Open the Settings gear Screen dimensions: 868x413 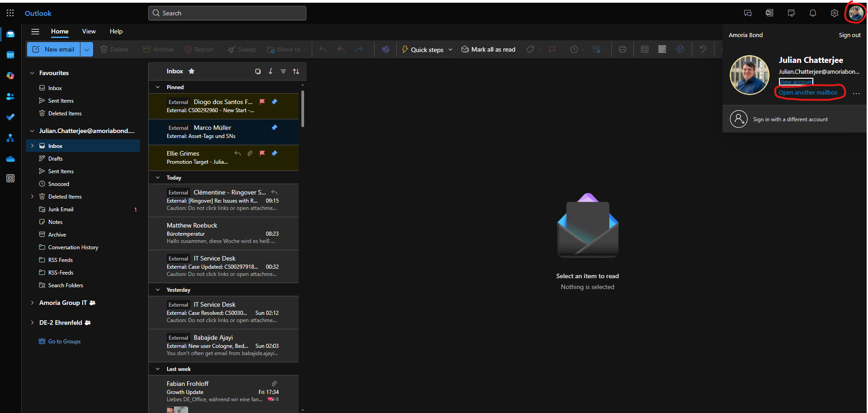tap(835, 13)
